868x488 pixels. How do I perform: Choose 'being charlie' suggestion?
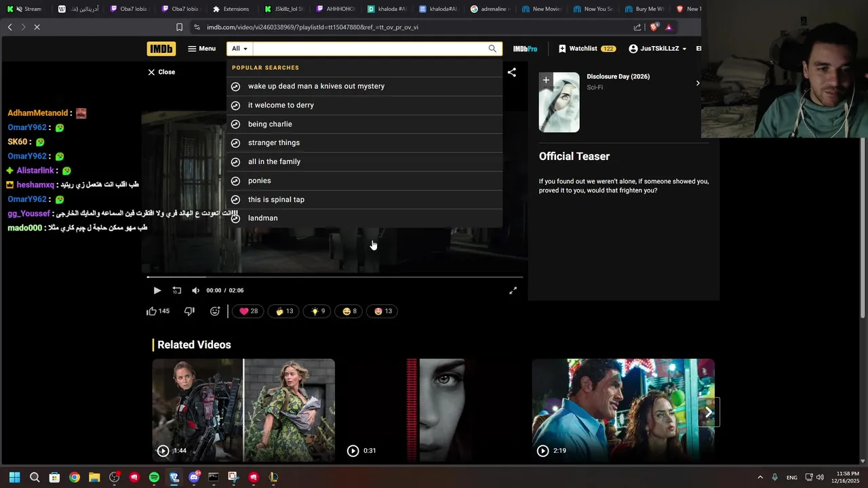coord(365,124)
